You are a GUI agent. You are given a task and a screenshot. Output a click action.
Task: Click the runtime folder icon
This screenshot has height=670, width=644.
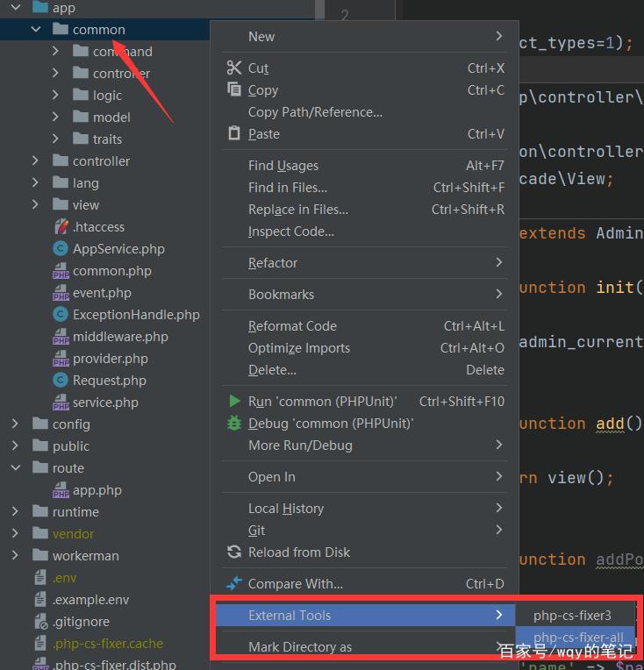pos(40,511)
